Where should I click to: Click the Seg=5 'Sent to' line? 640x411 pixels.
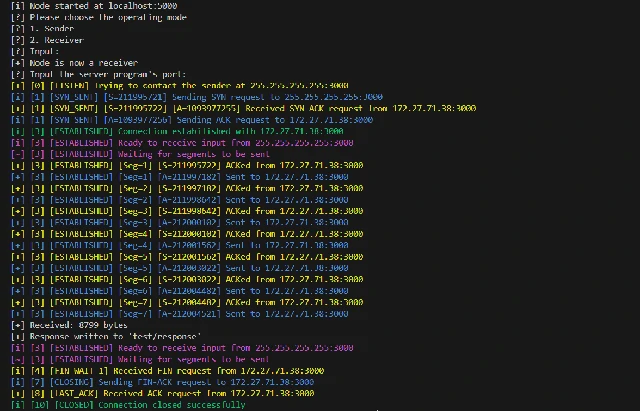pyautogui.click(x=180, y=268)
